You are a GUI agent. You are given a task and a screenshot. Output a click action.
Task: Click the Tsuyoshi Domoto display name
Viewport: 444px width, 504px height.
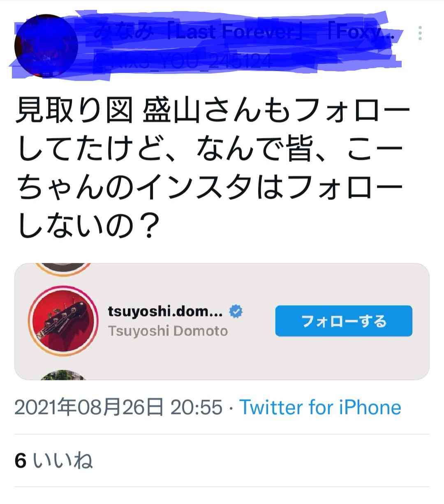coord(168,331)
